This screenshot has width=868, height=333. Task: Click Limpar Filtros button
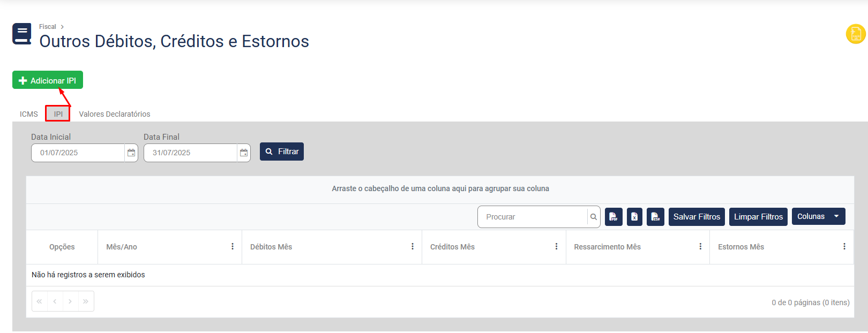(758, 217)
